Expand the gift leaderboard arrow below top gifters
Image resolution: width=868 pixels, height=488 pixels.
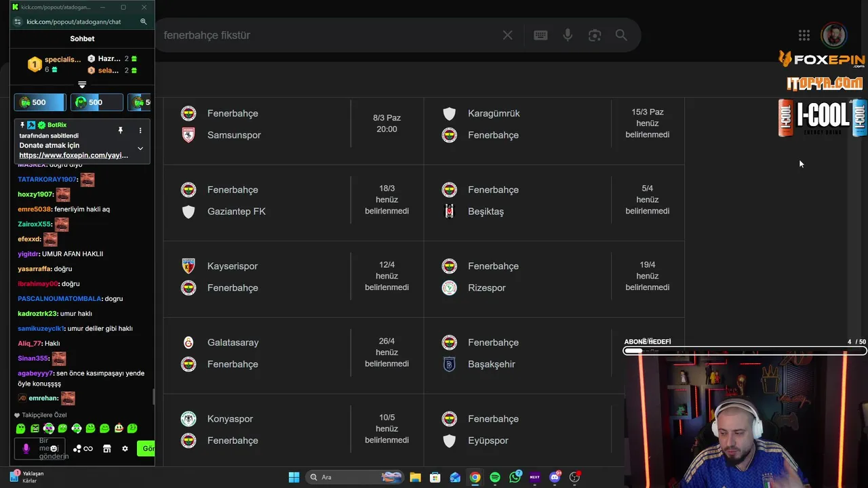(x=82, y=85)
